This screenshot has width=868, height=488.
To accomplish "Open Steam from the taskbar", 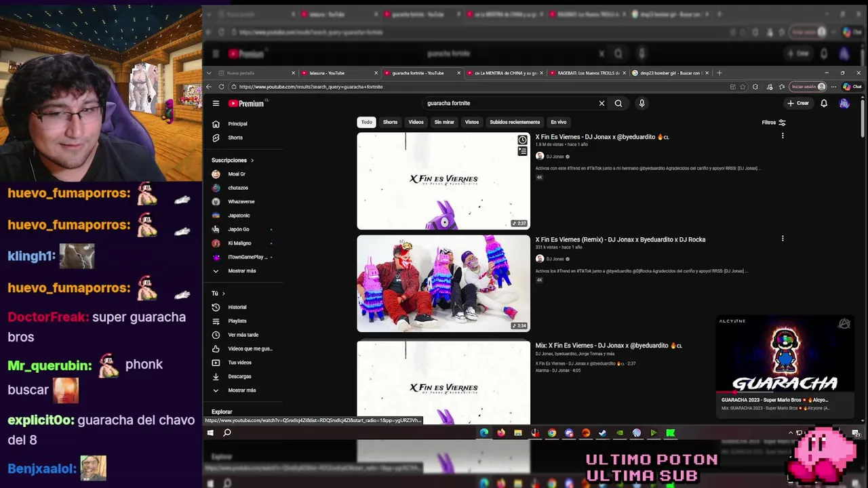I will click(x=603, y=433).
